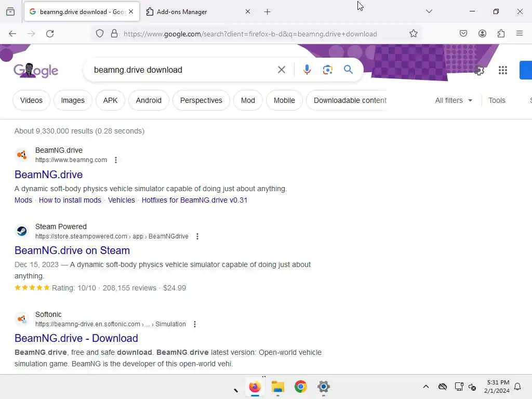This screenshot has width=532, height=399.
Task: Close the beamng.drive download tab
Action: 131,12
